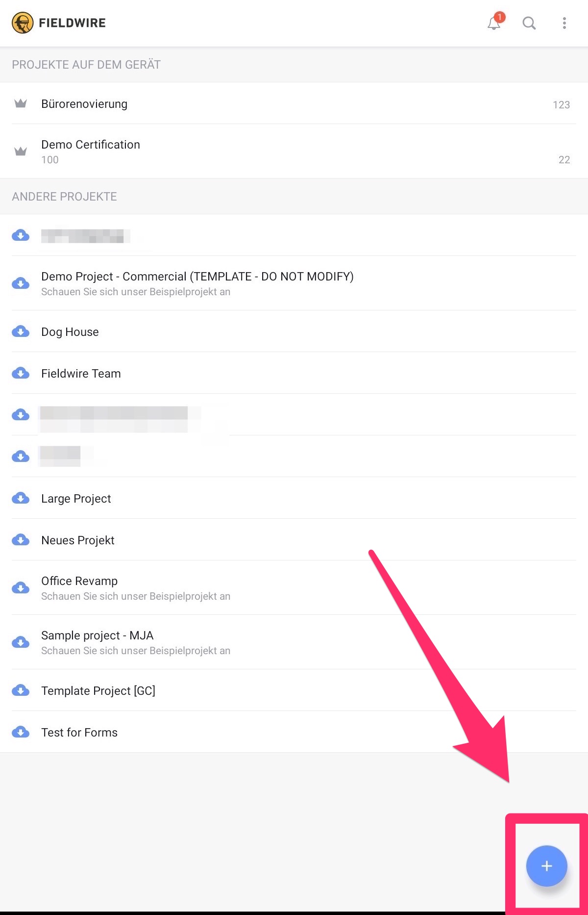Open the Office Revamp project

click(x=79, y=581)
